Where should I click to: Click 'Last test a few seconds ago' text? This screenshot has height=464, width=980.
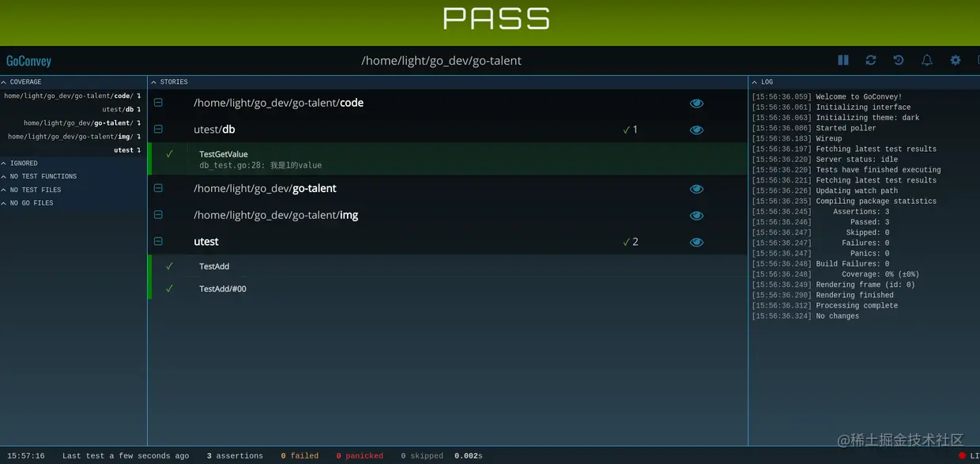click(x=126, y=456)
